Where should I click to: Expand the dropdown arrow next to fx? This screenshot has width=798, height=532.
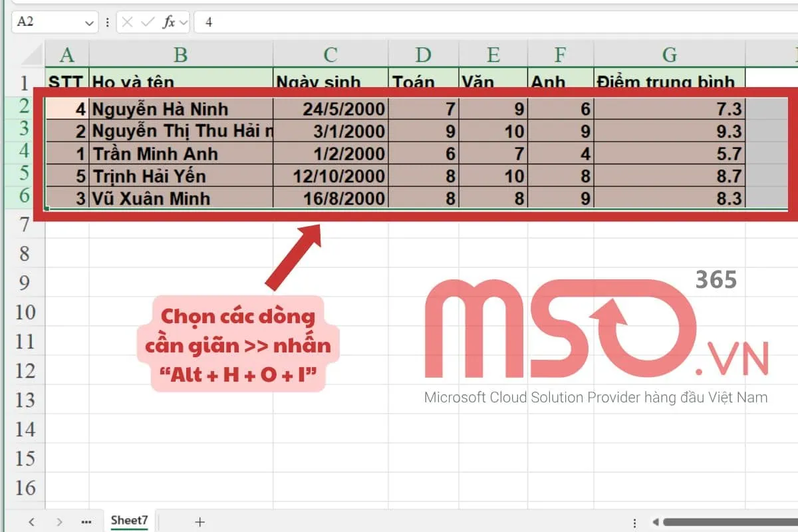(x=184, y=22)
